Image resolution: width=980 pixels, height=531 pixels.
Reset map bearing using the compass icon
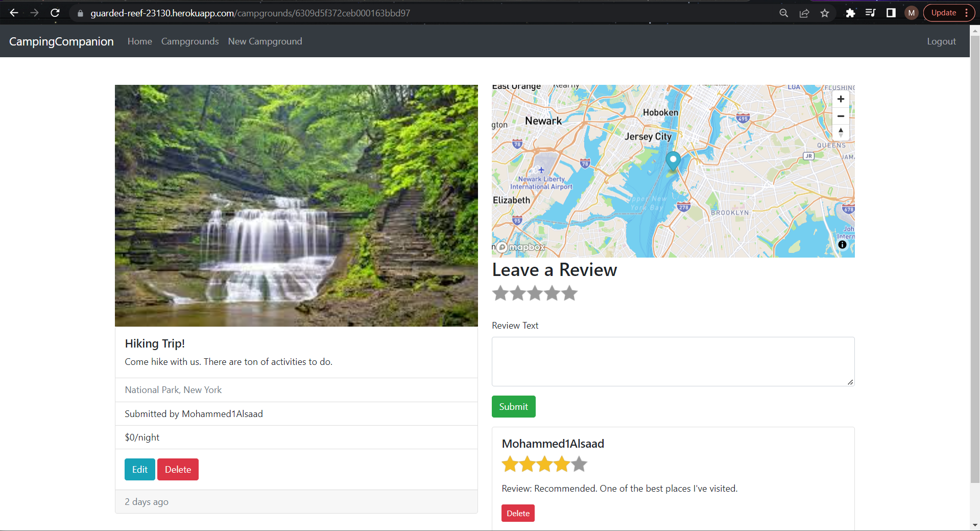click(840, 132)
